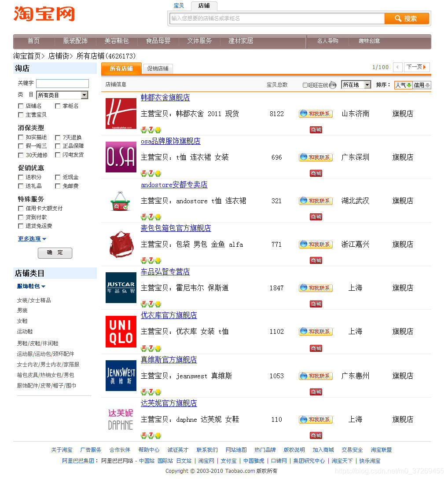The height and width of the screenshot is (479, 448).
Task: Click 和我联系 for 达芙妮官方旗舰店
Action: (316, 420)
